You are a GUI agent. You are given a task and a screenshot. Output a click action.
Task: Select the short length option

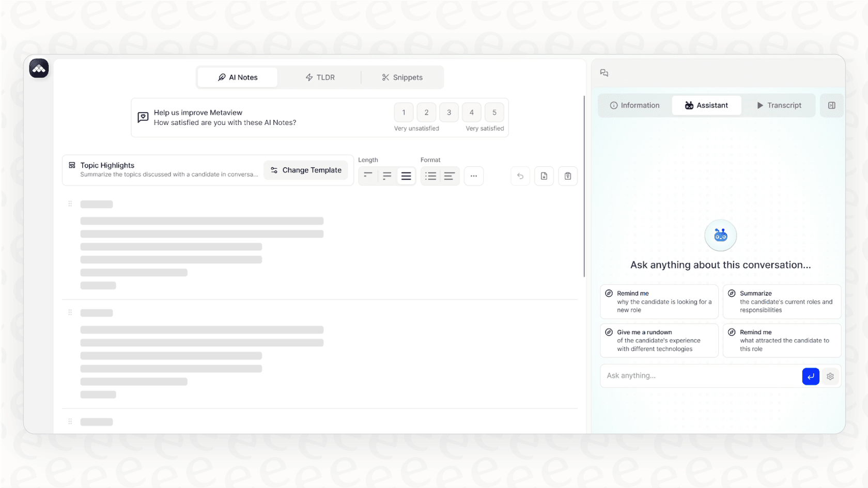368,176
